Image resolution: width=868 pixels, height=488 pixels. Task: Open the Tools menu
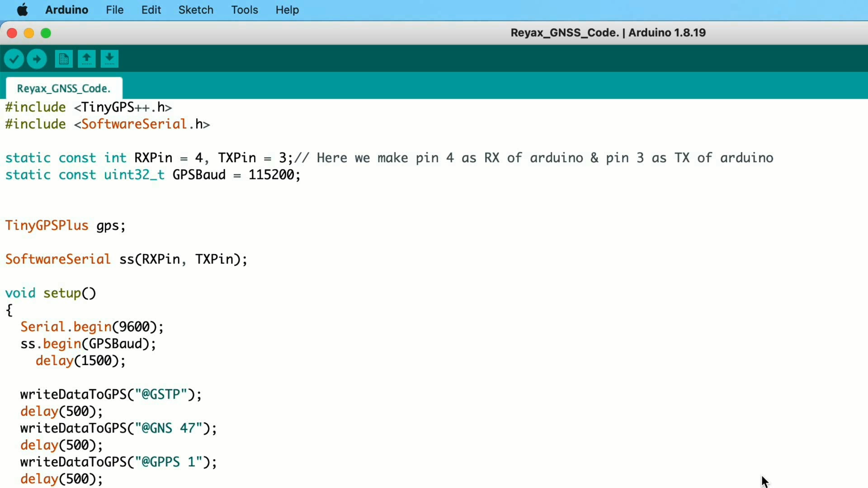tap(245, 10)
